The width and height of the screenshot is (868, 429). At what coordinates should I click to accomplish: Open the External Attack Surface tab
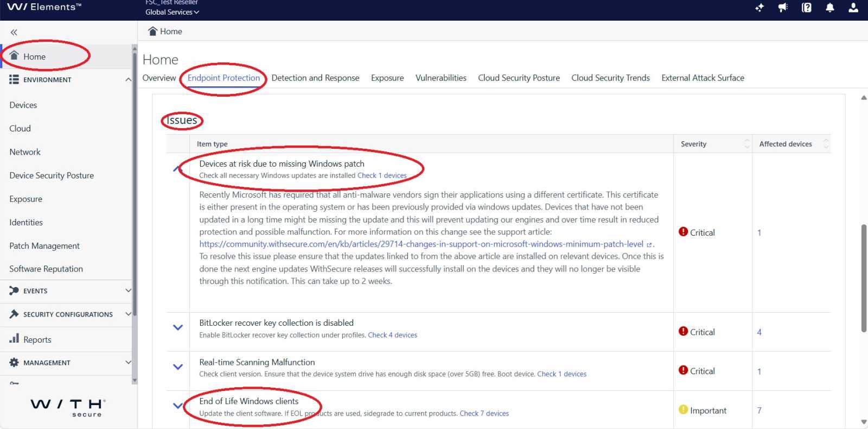pos(703,78)
